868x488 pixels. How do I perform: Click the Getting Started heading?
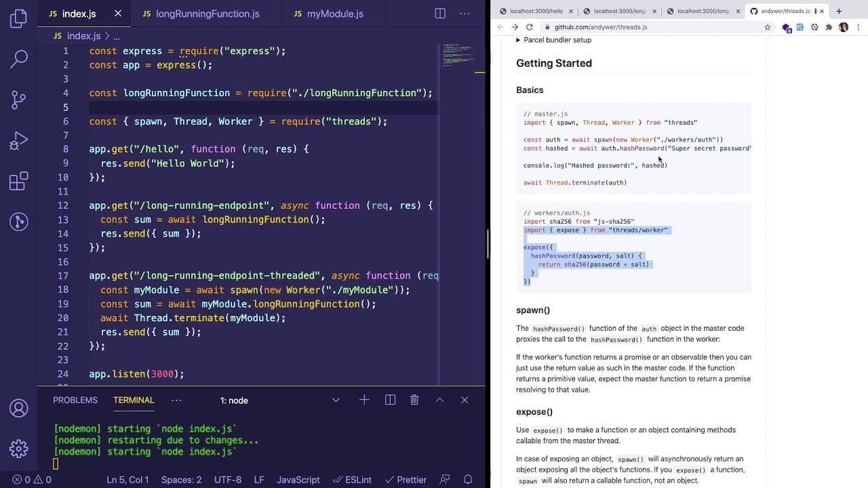(x=554, y=63)
